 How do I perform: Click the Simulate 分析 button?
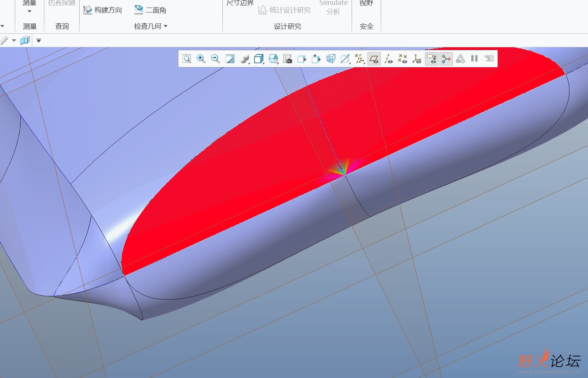(333, 7)
